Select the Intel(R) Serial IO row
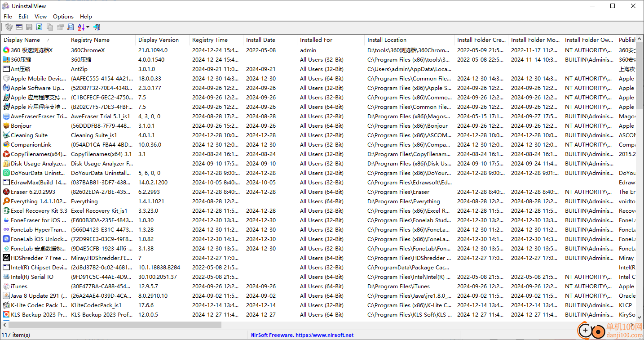 pos(318,277)
